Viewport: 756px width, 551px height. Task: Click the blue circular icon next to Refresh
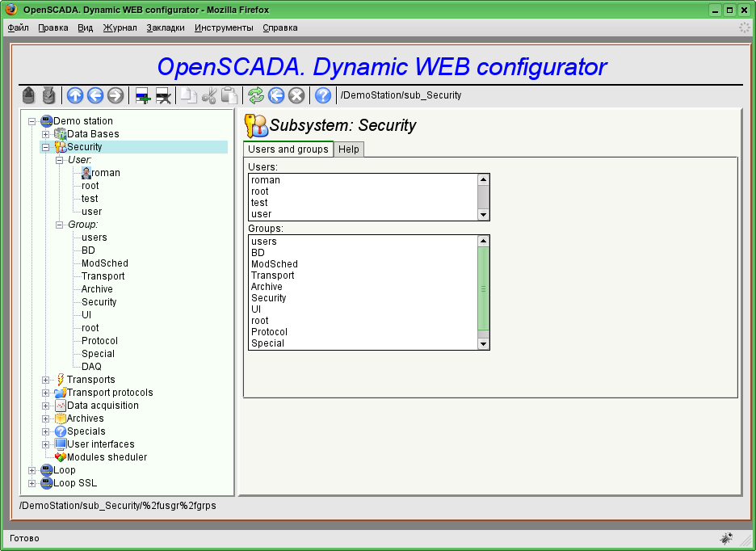click(x=276, y=95)
